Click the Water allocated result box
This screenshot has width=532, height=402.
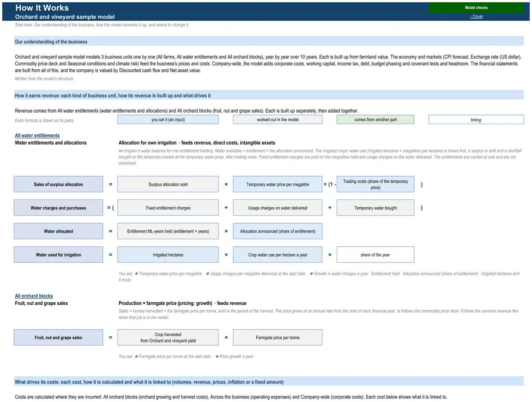click(x=59, y=231)
